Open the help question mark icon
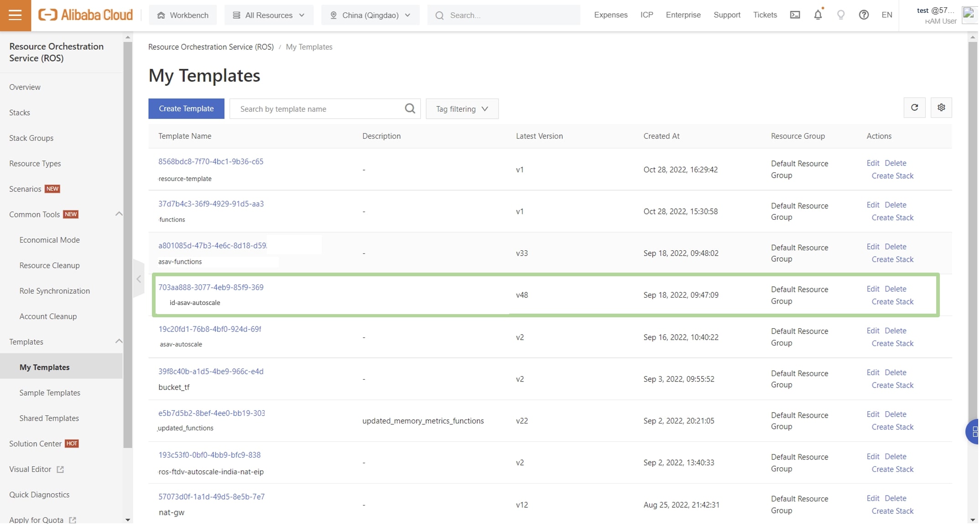 864,15
